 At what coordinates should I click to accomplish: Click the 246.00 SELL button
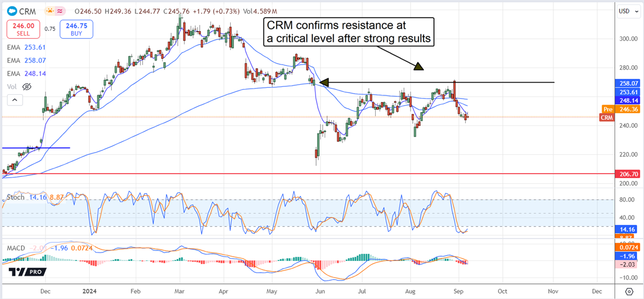pos(22,29)
